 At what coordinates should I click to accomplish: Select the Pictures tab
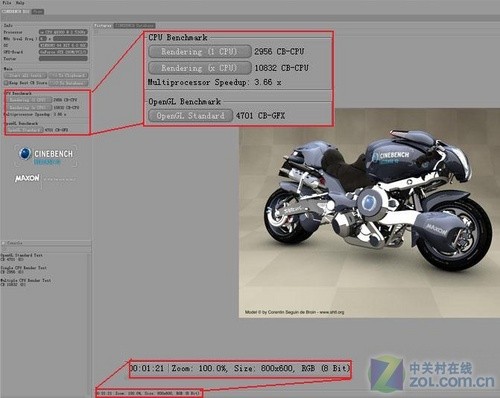[x=103, y=25]
